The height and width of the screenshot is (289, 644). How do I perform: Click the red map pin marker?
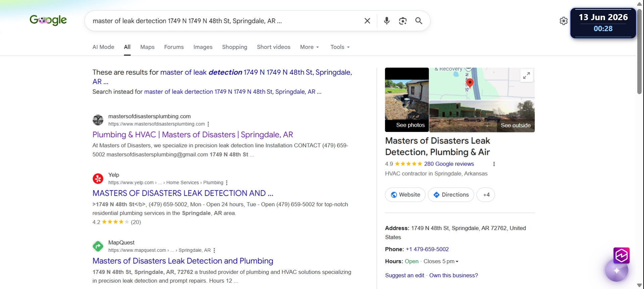pyautogui.click(x=470, y=83)
